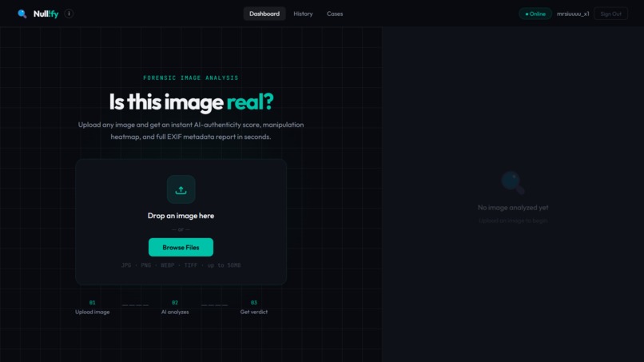
Task: Click the supported formats line 'JPG · PNG · WEBP'
Action: click(x=181, y=265)
